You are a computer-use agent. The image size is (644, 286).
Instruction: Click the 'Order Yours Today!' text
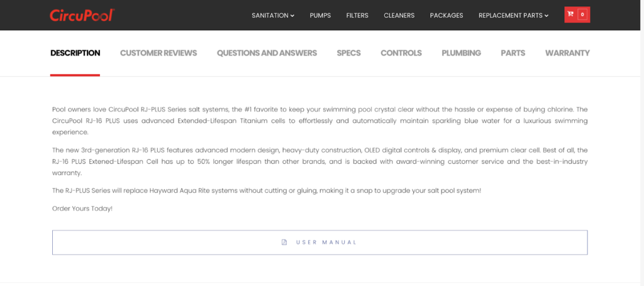pos(82,209)
